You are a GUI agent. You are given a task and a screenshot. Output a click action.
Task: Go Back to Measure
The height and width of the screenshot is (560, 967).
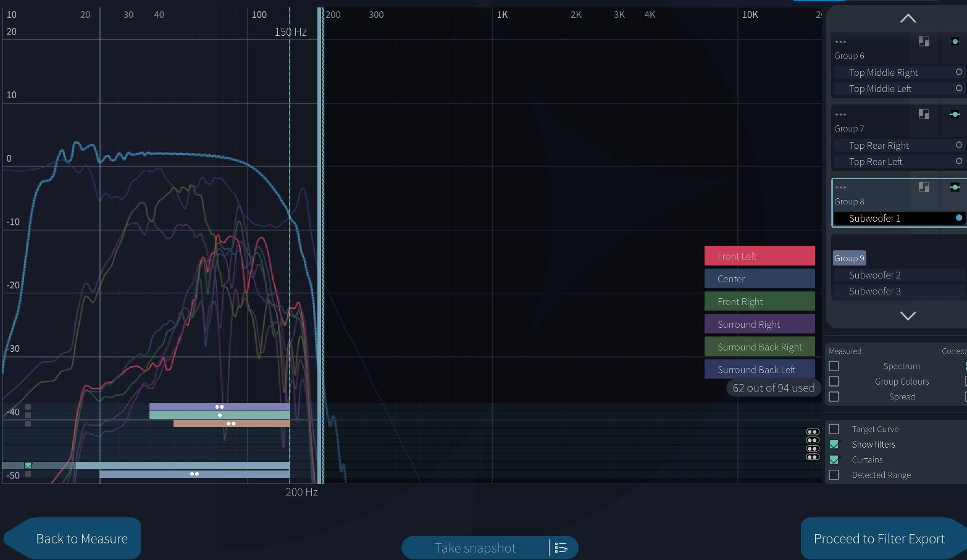point(81,539)
